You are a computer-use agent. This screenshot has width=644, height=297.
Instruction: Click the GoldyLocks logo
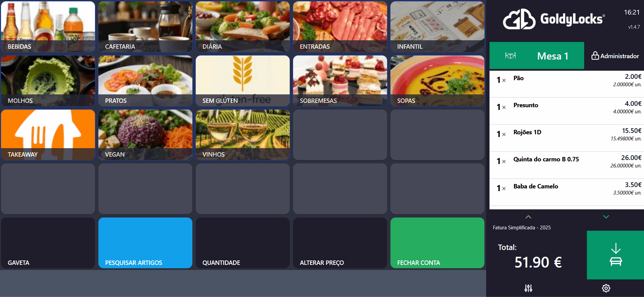[x=554, y=19]
